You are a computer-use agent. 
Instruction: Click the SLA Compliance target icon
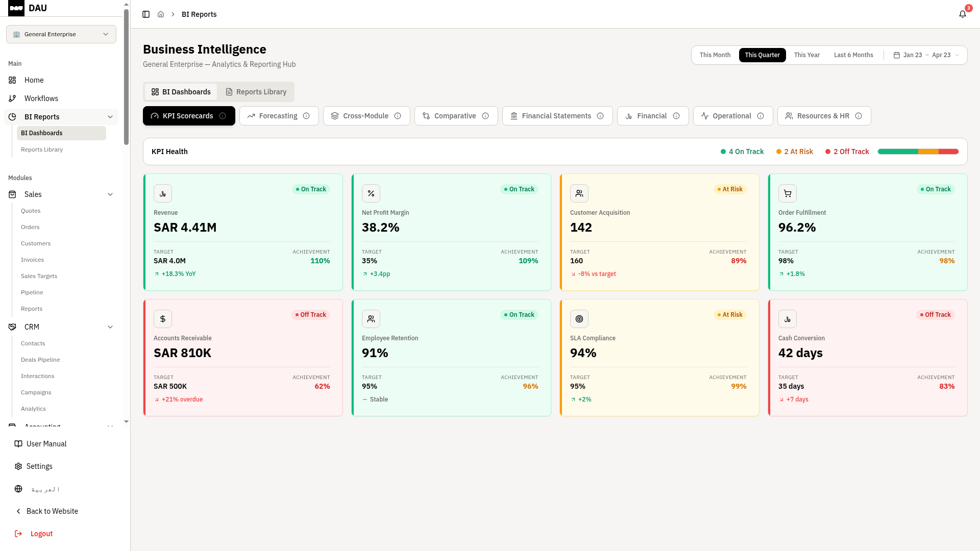579,319
